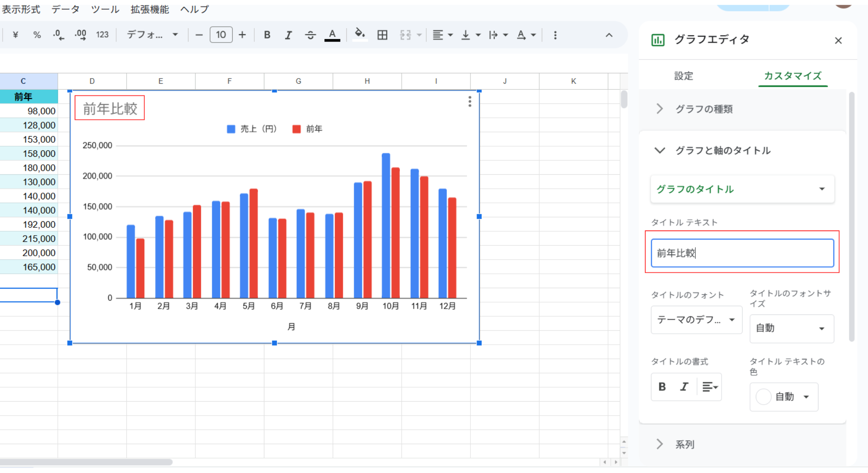
Task: Open the chart's three-dot options menu
Action: 470,102
